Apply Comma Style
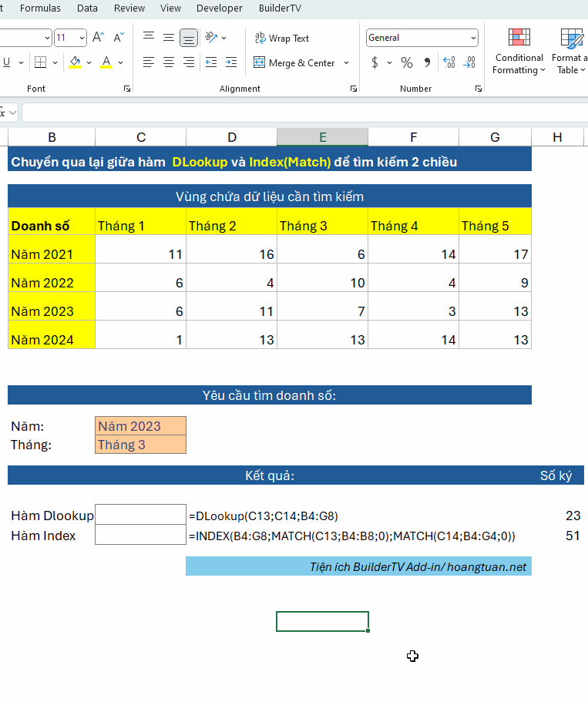 [427, 62]
